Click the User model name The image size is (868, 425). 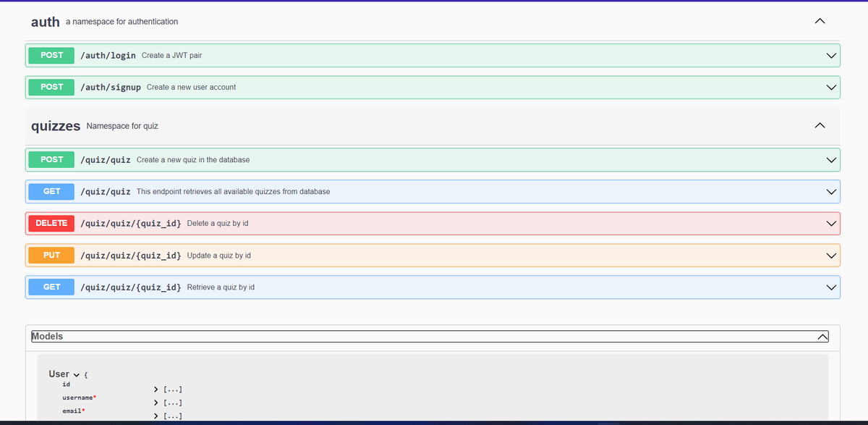click(59, 374)
